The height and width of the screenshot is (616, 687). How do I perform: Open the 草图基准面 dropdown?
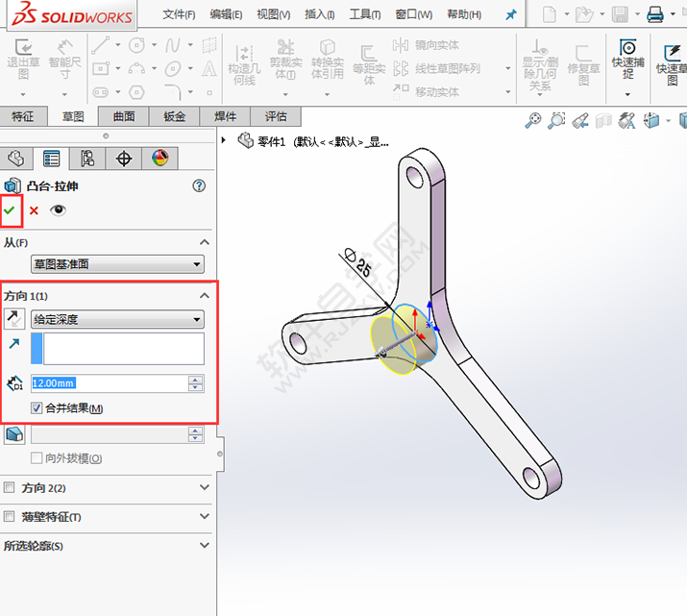(x=117, y=264)
